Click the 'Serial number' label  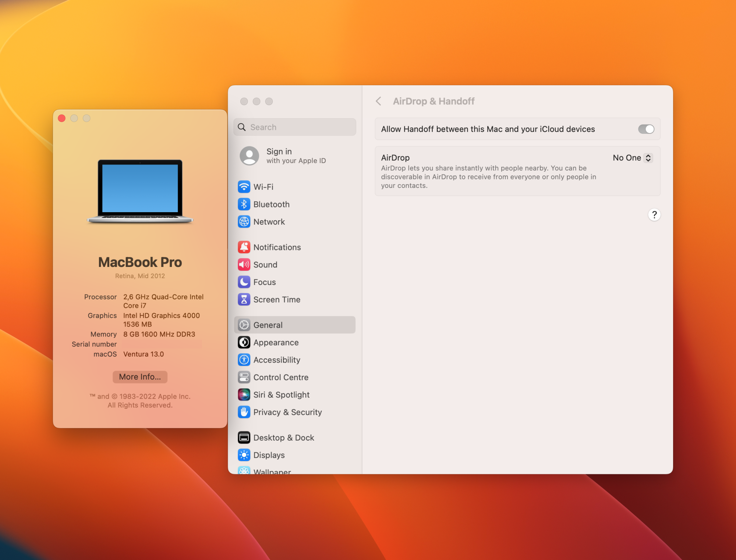tap(94, 344)
